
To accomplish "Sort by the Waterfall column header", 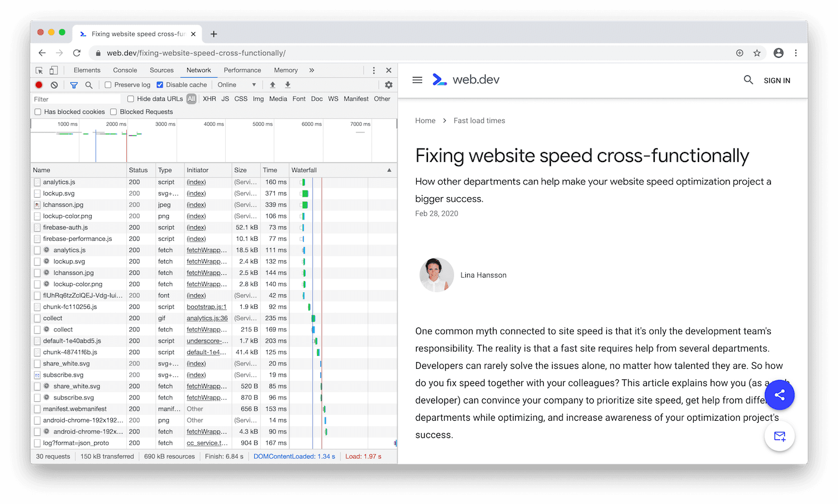I will pos(303,170).
